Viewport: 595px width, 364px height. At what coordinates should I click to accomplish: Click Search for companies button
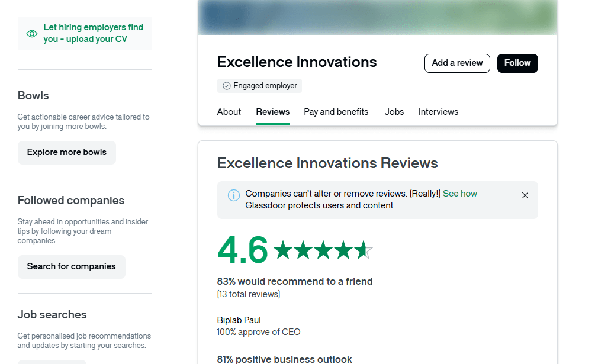(x=71, y=266)
